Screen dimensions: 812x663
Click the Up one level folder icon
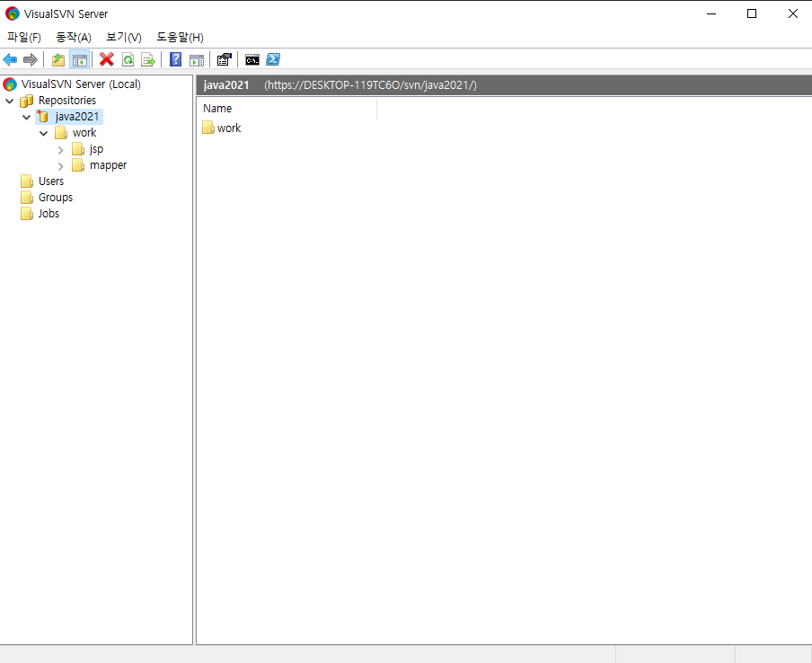point(58,59)
